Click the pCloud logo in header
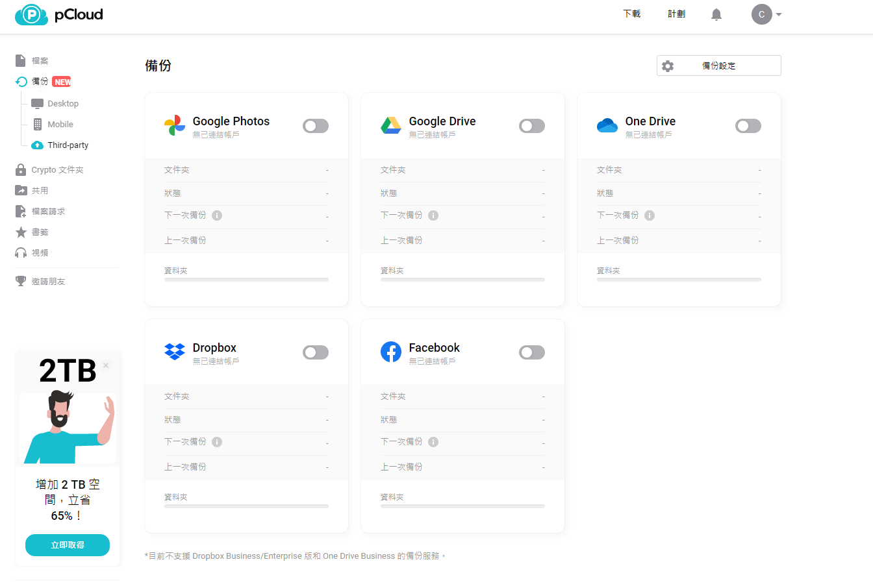The height and width of the screenshot is (588, 873). [59, 14]
